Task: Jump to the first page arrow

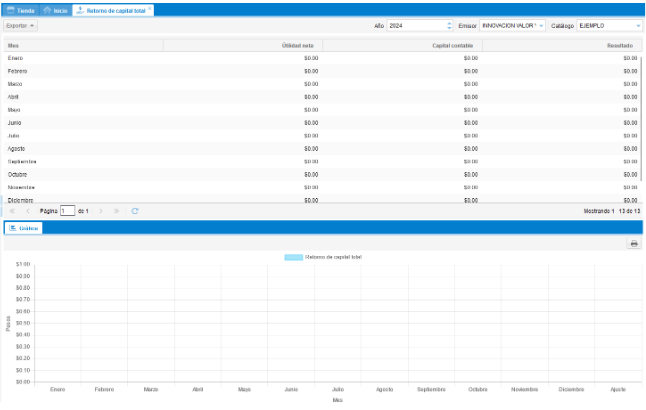Action: [x=12, y=211]
